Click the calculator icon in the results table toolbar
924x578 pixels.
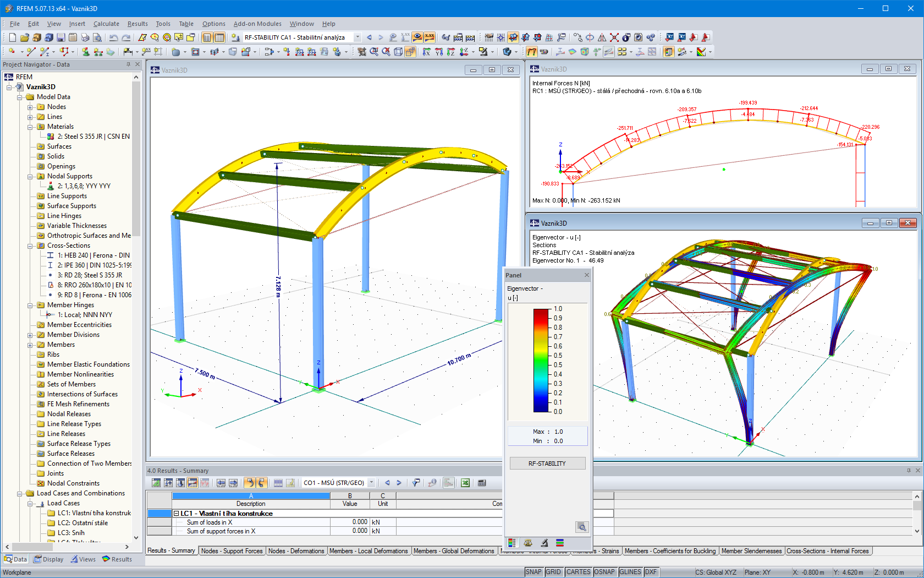point(482,483)
